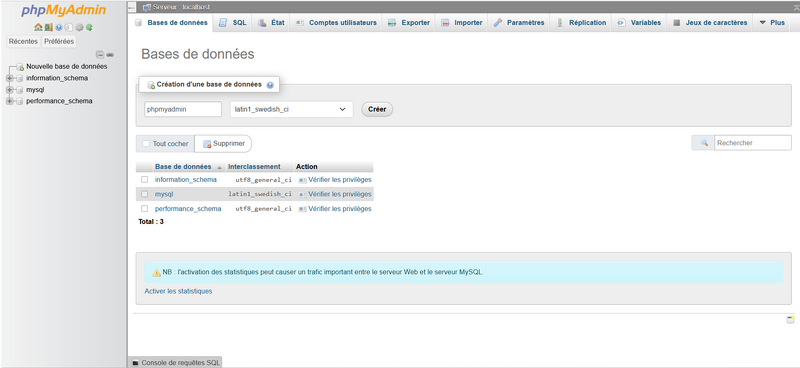Tick the information_schema row checkbox
Image resolution: width=800 pixels, height=368 pixels.
point(144,180)
